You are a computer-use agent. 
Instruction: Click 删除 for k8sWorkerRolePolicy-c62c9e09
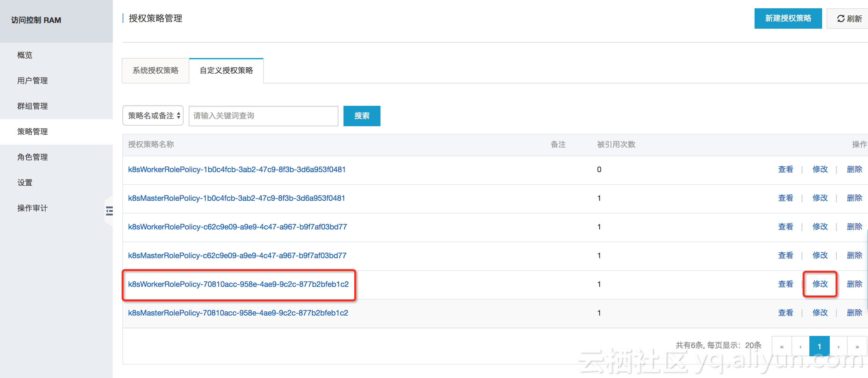(x=854, y=227)
